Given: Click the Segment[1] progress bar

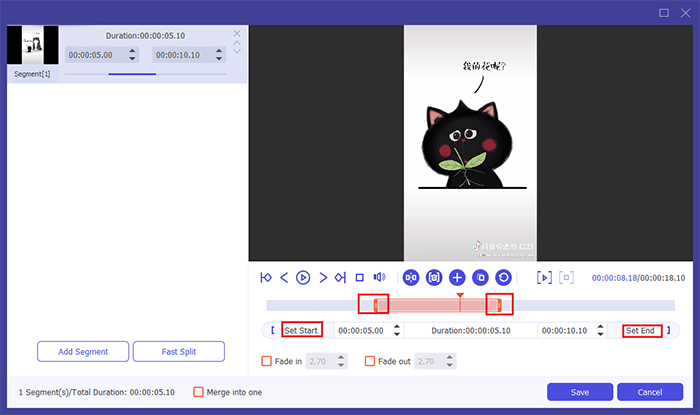Looking at the screenshot, I should [146, 74].
